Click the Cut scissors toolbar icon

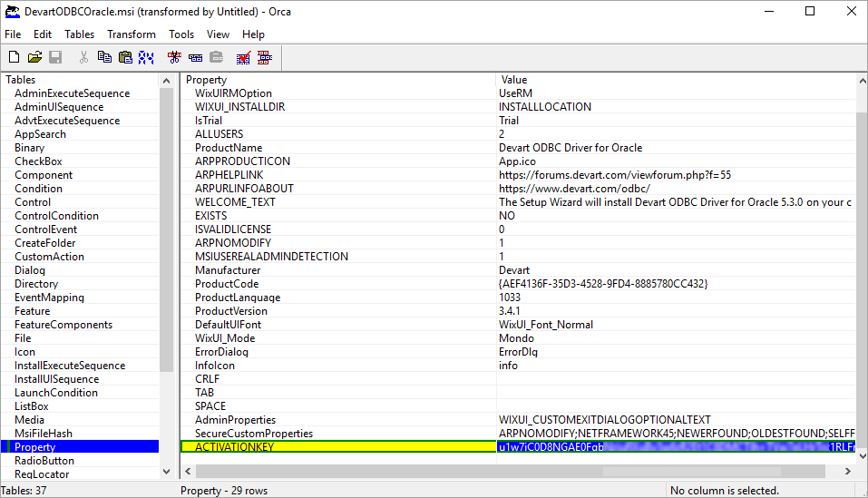pyautogui.click(x=84, y=57)
